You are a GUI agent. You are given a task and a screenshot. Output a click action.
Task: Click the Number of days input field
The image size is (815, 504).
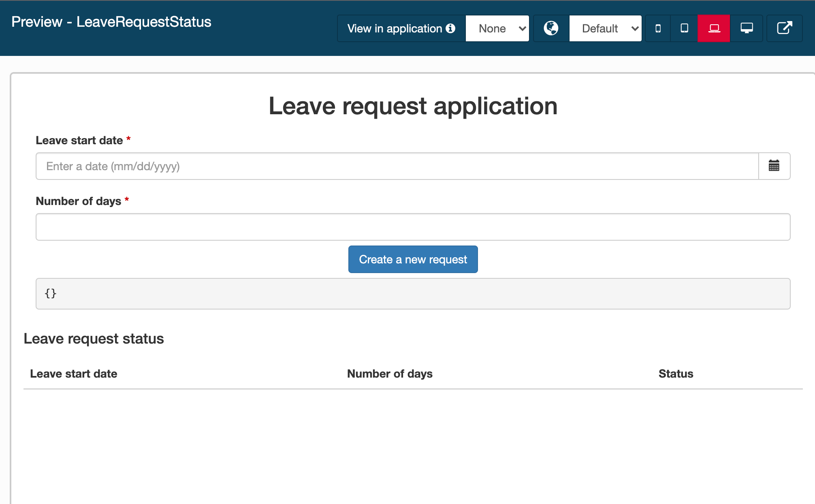pos(413,226)
